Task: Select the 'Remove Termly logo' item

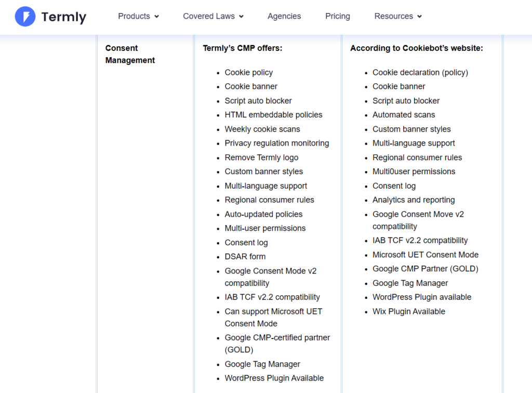Action: (262, 158)
